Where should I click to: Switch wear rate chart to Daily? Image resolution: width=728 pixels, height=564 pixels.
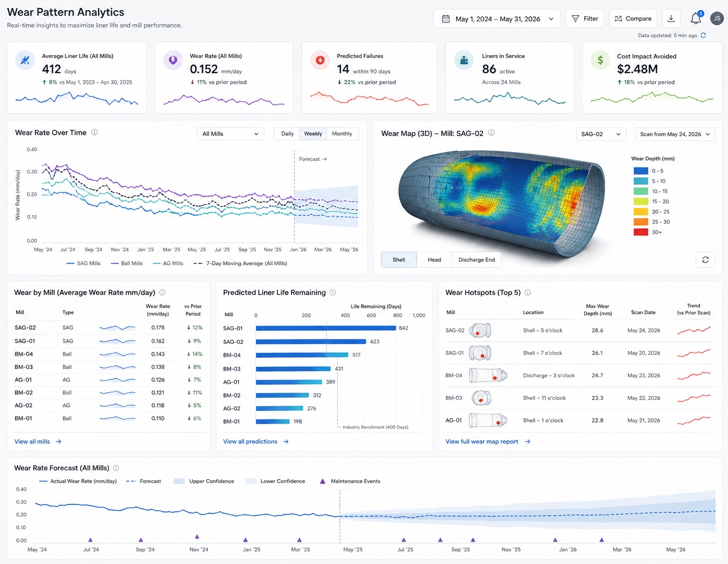(x=287, y=134)
